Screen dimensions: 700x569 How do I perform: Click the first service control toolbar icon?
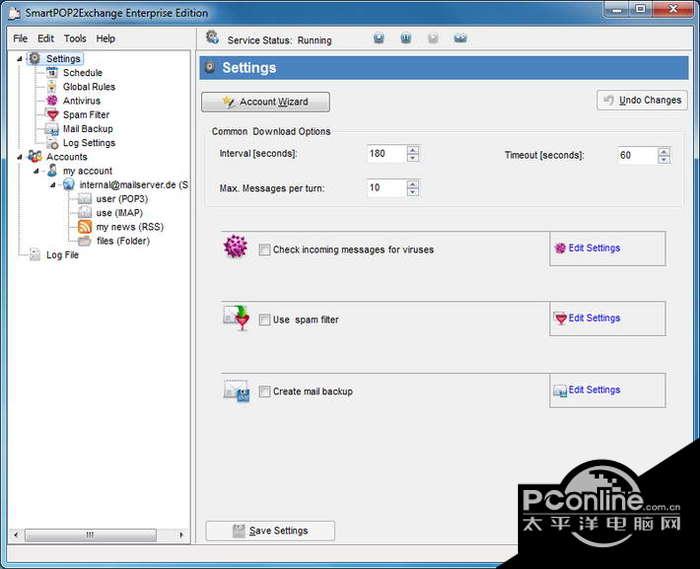point(379,38)
